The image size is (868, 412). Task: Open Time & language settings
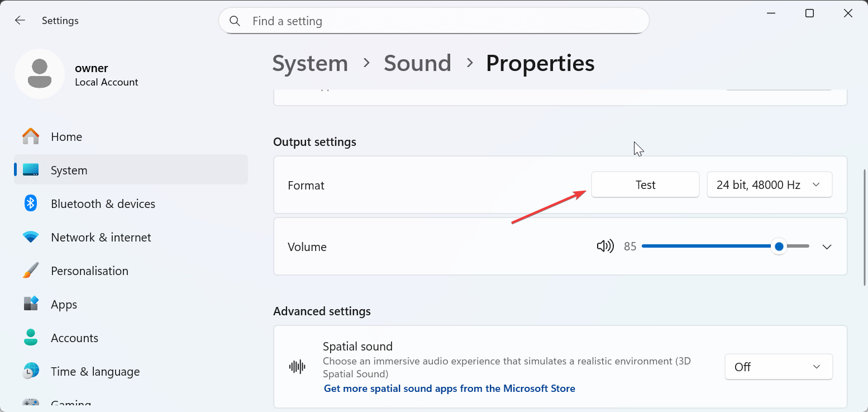click(95, 371)
